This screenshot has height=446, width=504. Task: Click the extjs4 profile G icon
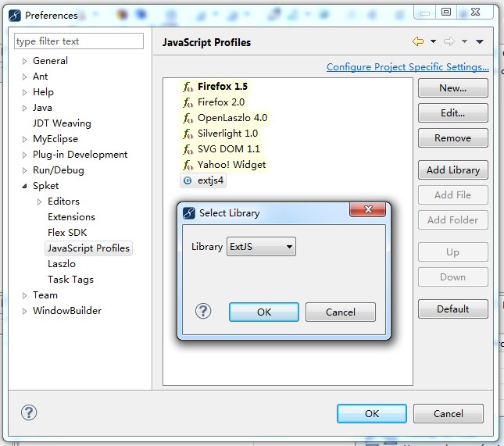188,180
